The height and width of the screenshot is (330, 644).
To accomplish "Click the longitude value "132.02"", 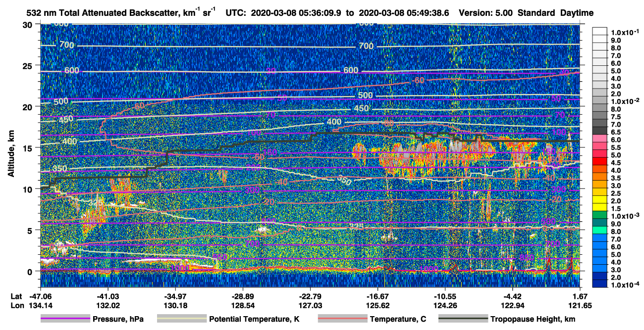I will (x=107, y=306).
